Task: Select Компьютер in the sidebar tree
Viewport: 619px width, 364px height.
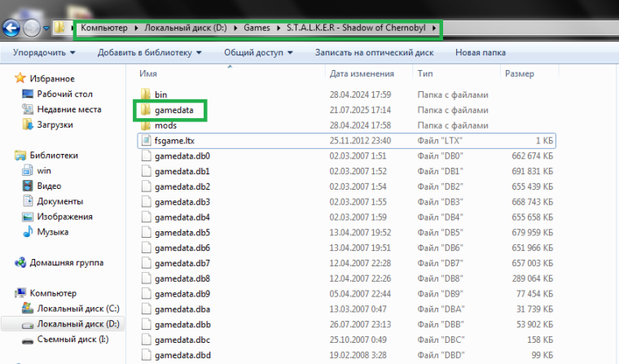Action: 53,293
